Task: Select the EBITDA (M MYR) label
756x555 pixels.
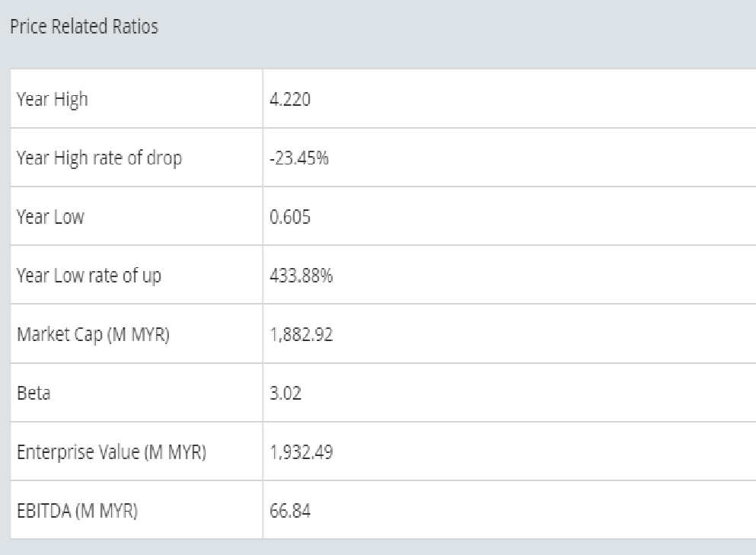Action: pyautogui.click(x=77, y=510)
